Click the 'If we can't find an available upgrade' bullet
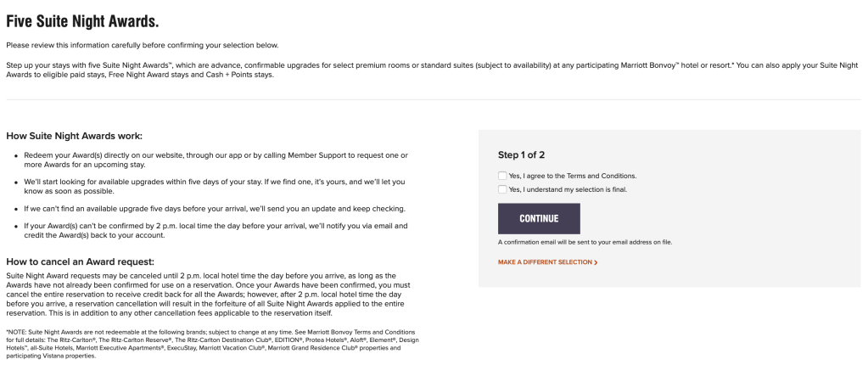Image resolution: width=868 pixels, height=365 pixels. (x=212, y=208)
